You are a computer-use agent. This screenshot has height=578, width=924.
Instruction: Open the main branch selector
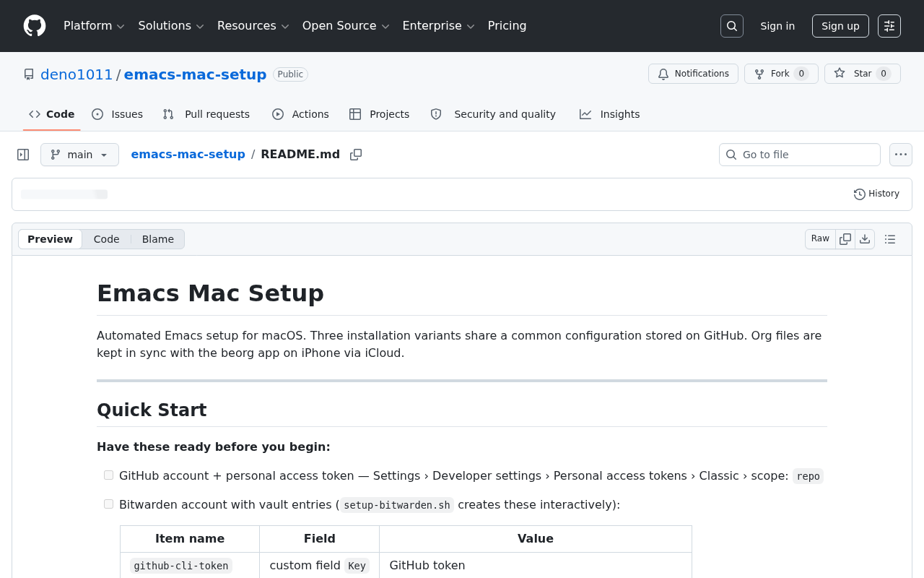tap(79, 155)
